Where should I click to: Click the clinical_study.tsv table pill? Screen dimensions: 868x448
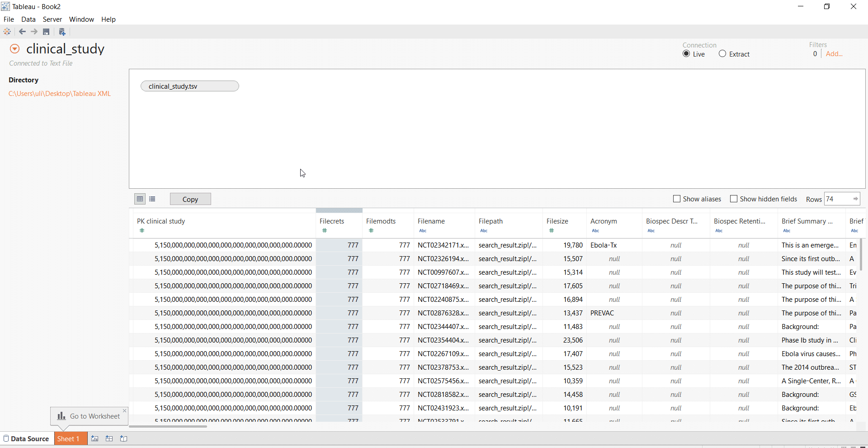[x=190, y=86]
